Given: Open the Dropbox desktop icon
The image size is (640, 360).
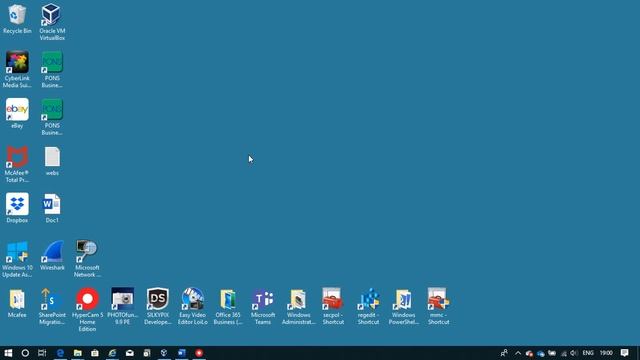Looking at the screenshot, I should tap(17, 208).
